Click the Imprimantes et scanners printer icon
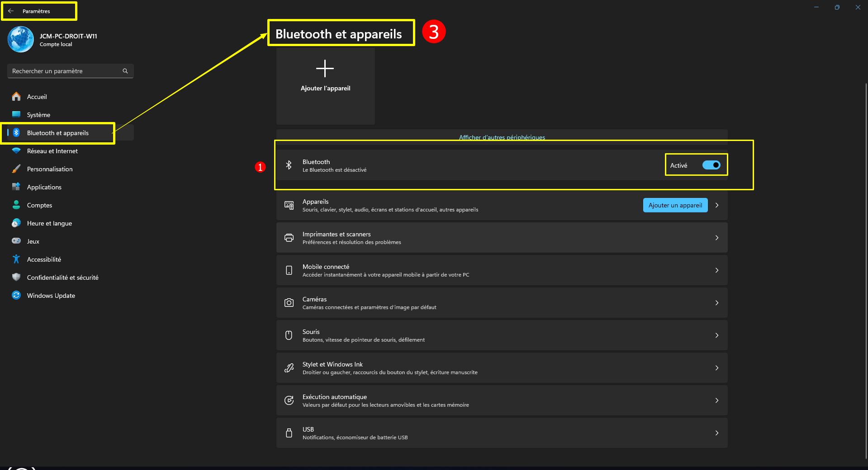Viewport: 868px width, 470px height. [289, 238]
